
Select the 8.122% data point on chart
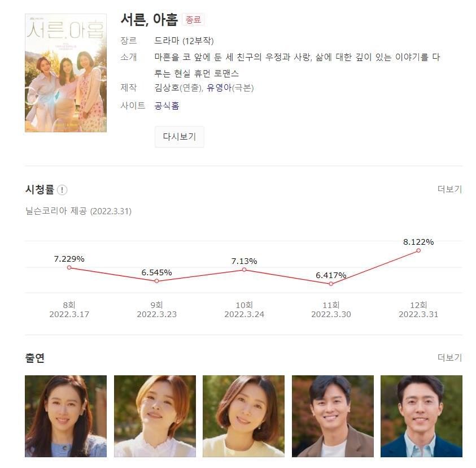(418, 250)
